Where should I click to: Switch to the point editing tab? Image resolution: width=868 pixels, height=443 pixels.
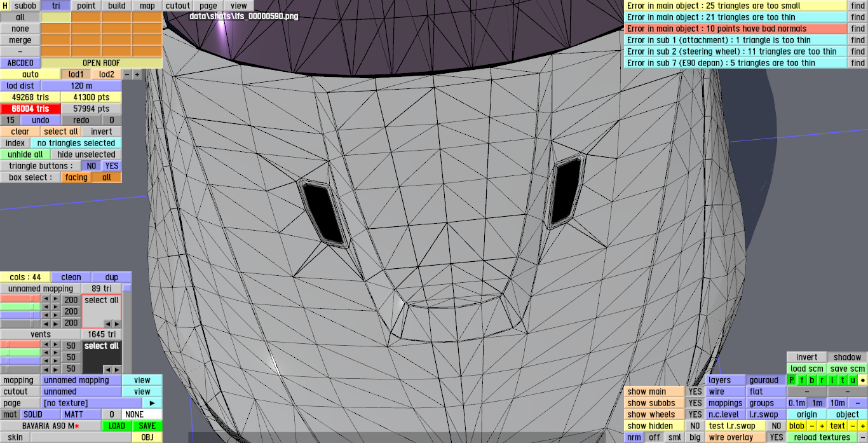coord(86,6)
